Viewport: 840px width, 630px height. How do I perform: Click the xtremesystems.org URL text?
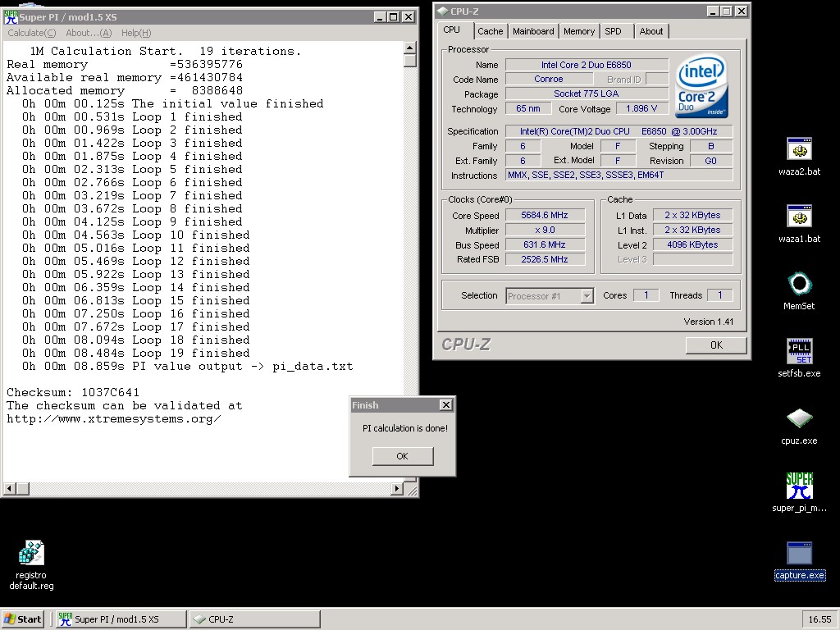click(x=113, y=419)
